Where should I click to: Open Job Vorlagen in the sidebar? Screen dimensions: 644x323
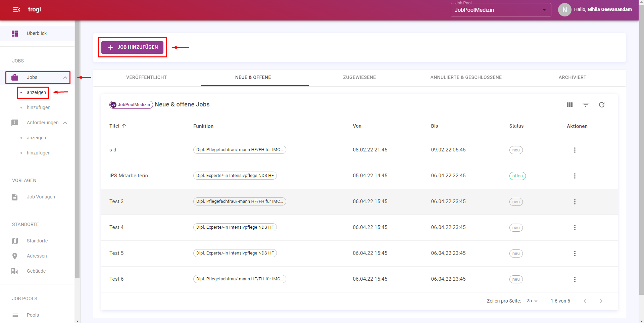41,197
